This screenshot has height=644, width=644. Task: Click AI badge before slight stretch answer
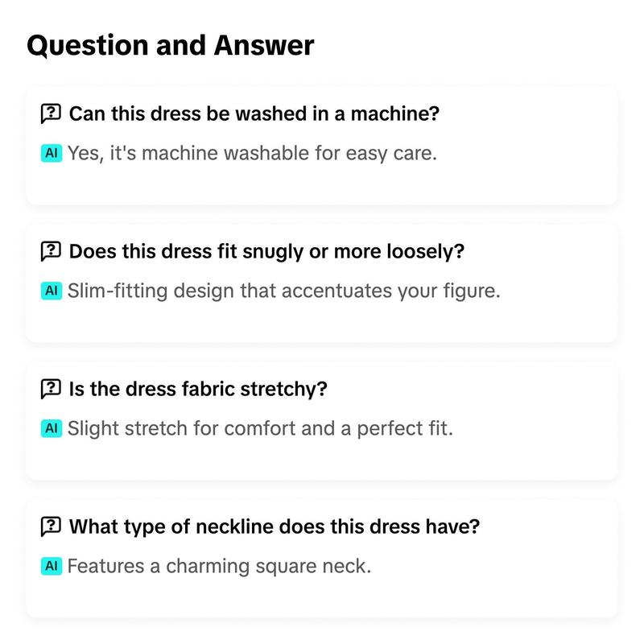(52, 428)
